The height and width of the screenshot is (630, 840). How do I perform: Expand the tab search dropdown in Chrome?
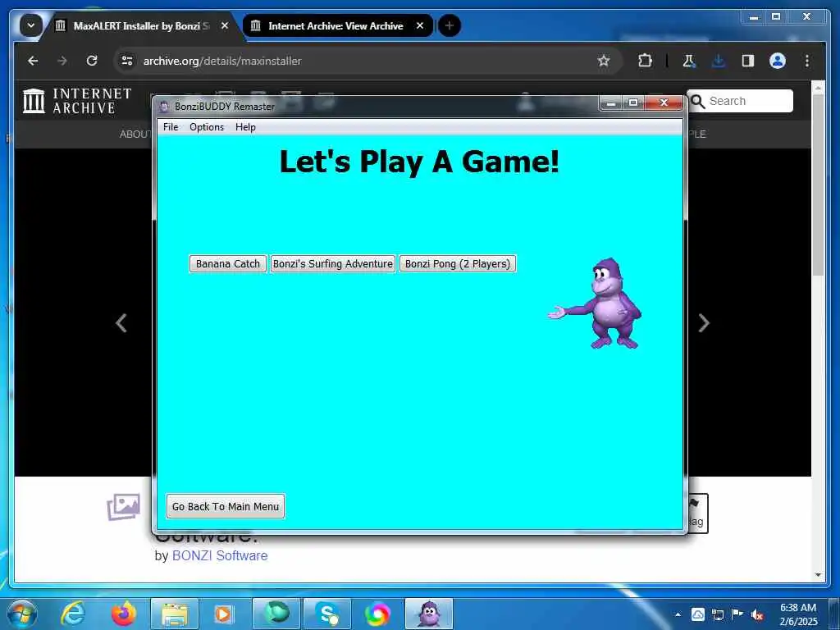click(31, 25)
